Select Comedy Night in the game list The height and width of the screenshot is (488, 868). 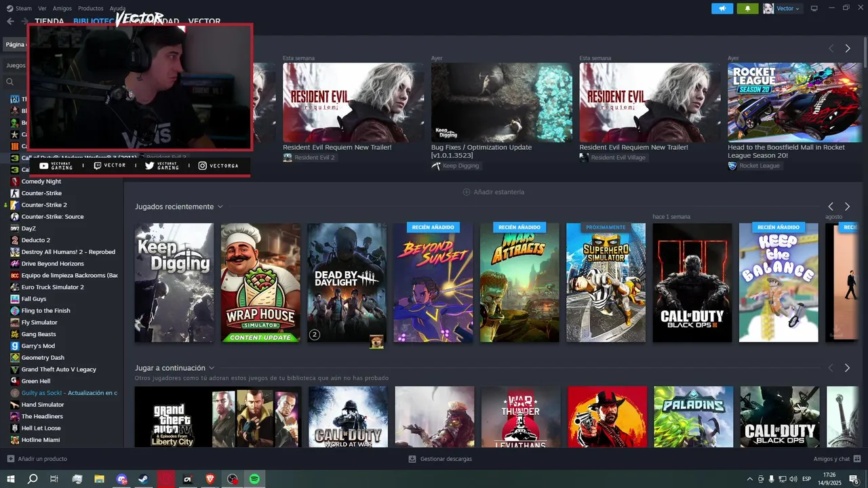41,182
